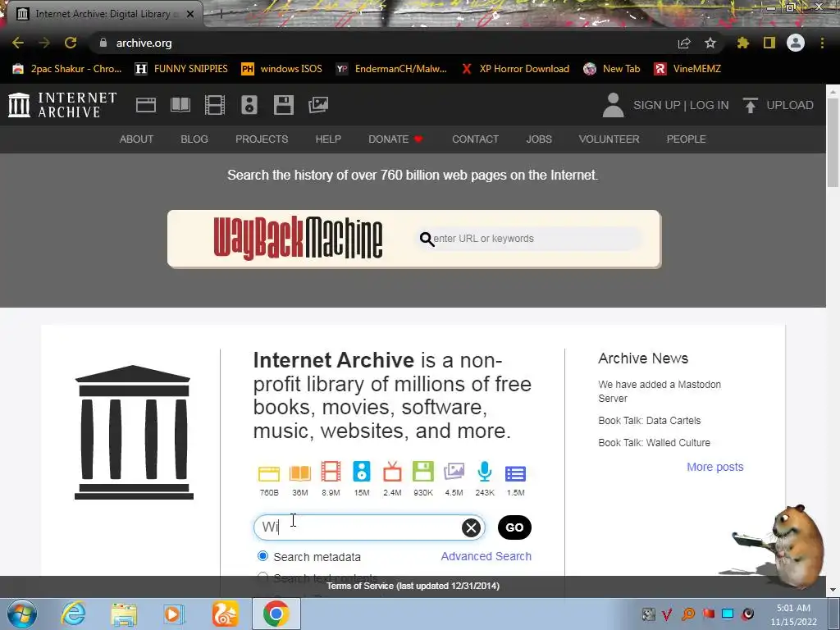This screenshot has width=840, height=630.
Task: Open the 8.9M video collection icon
Action: point(331,472)
